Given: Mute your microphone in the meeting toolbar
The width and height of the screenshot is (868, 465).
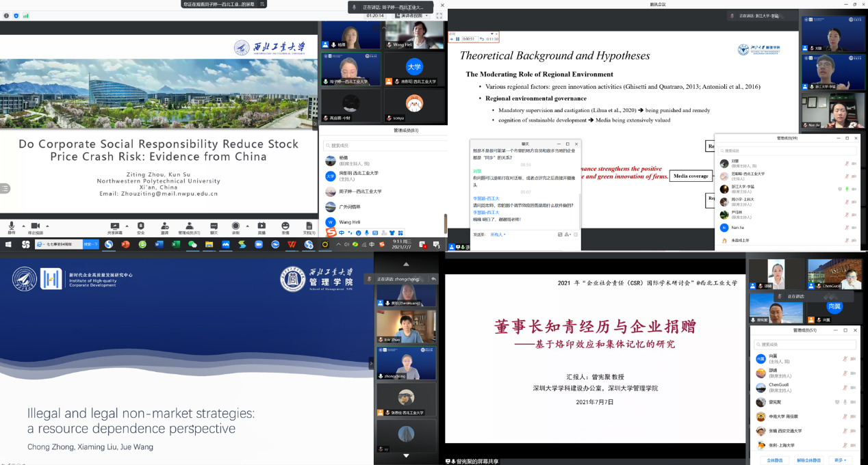Looking at the screenshot, I should point(10,227).
